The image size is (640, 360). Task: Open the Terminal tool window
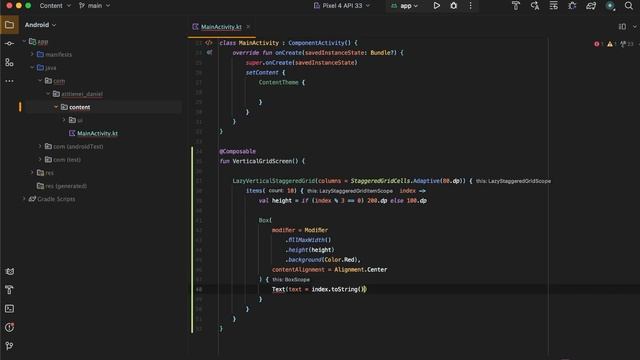pyautogui.click(x=9, y=309)
